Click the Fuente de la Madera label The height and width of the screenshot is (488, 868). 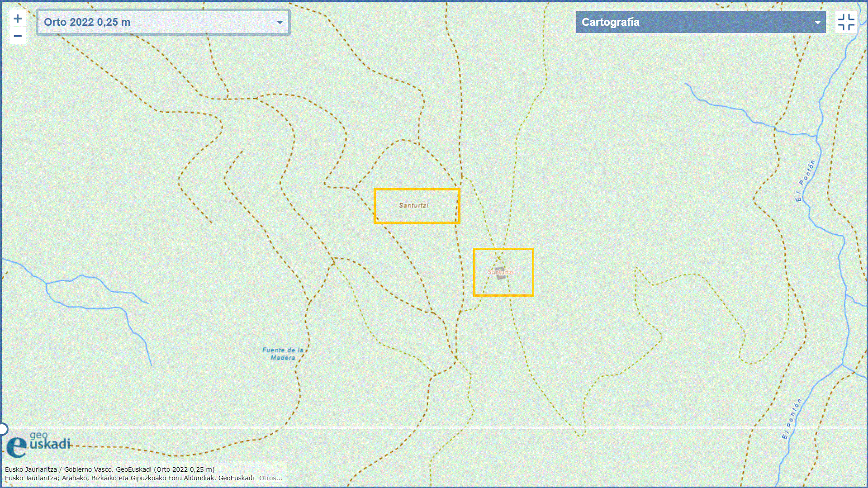(x=283, y=354)
